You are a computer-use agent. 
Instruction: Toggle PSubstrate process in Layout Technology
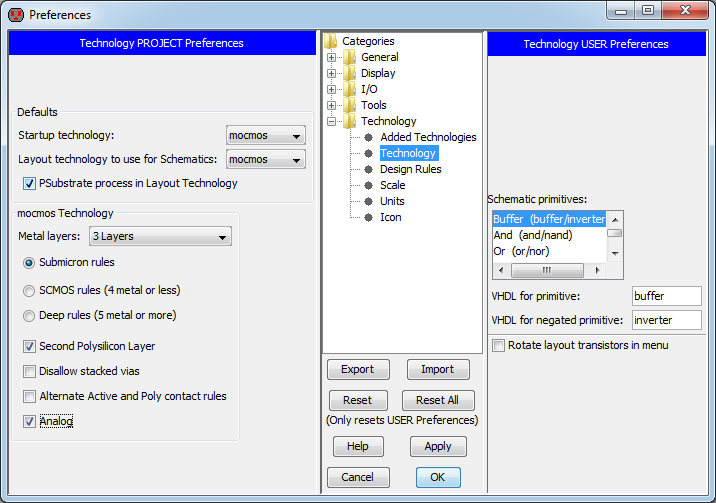[29, 183]
